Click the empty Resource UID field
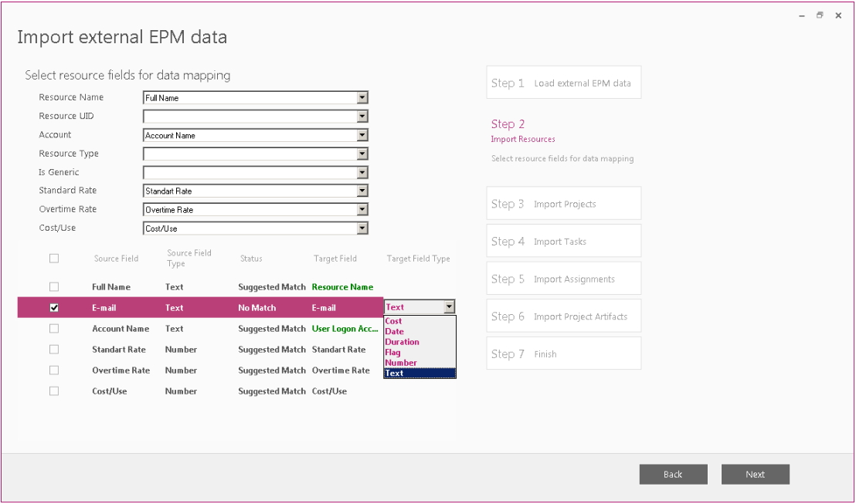 click(x=250, y=117)
